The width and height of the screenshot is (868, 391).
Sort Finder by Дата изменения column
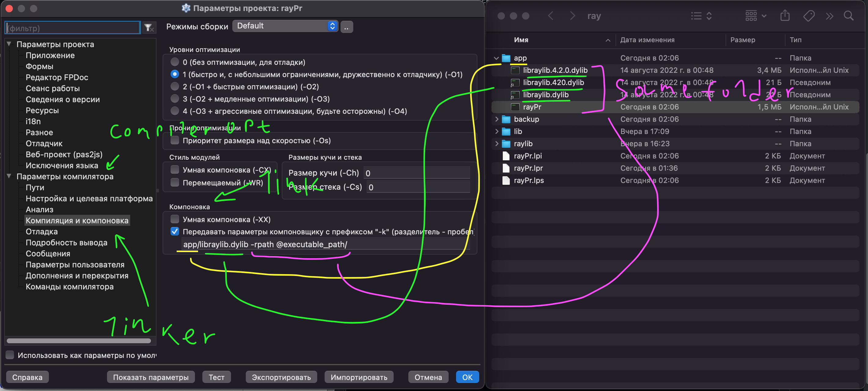coord(647,40)
